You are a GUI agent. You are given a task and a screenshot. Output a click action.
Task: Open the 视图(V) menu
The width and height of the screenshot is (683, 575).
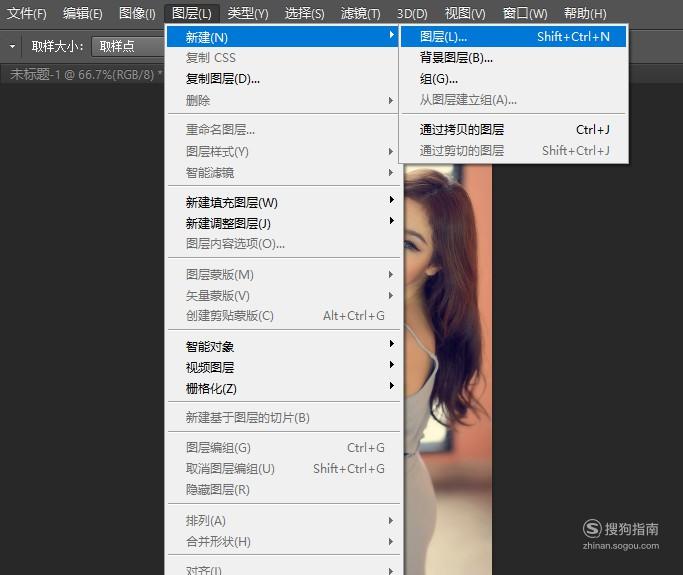pyautogui.click(x=465, y=14)
